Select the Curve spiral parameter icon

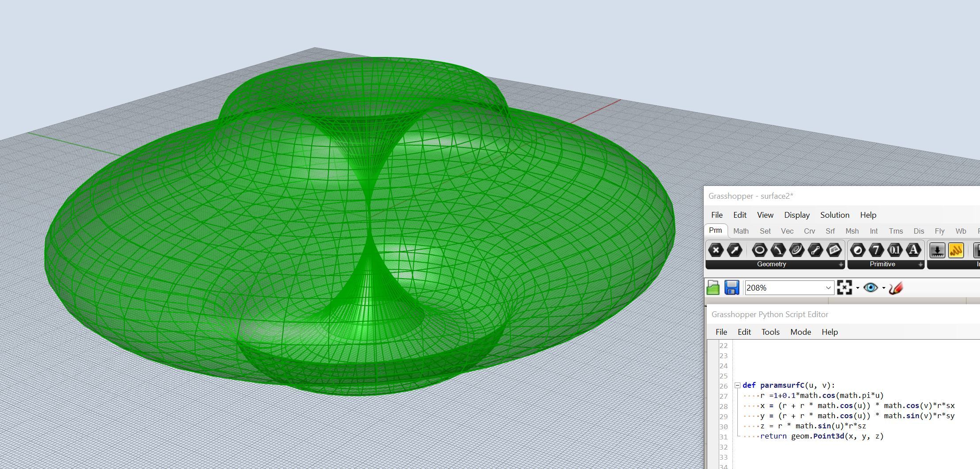pyautogui.click(x=797, y=250)
